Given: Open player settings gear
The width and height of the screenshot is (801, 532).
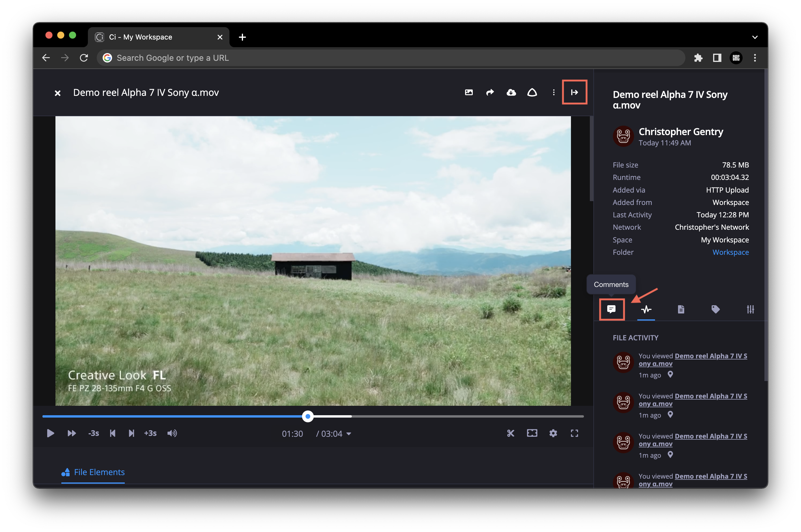Looking at the screenshot, I should [553, 433].
